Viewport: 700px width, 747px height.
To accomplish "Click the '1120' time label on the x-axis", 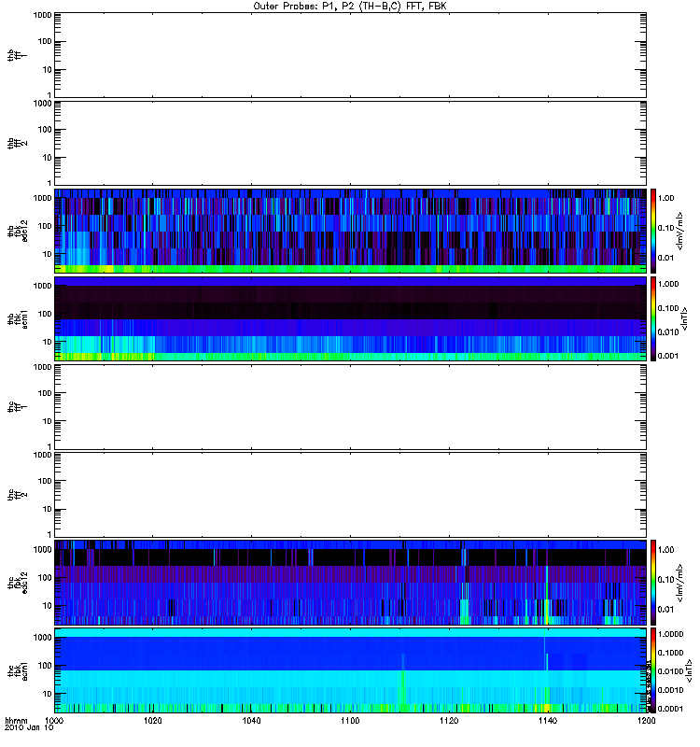I will click(x=449, y=720).
